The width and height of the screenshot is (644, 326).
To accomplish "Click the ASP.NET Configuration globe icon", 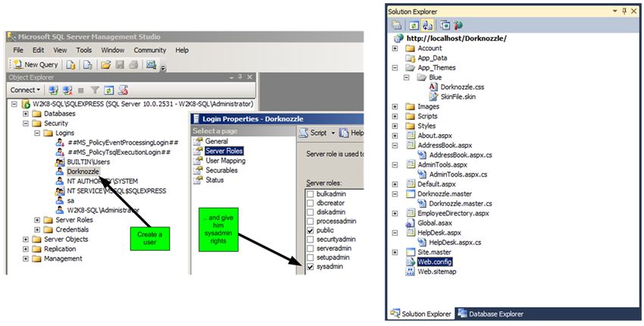I will point(458,26).
